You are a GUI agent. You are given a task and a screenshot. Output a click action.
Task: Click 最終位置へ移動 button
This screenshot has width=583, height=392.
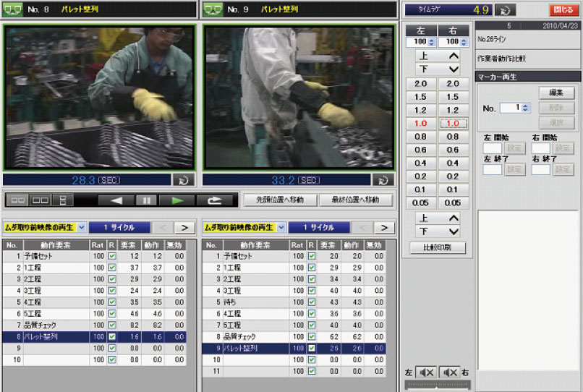coord(355,200)
